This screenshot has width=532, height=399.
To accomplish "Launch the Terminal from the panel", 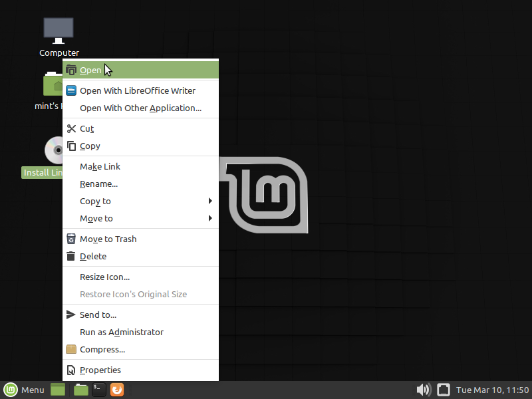I will coord(99,390).
